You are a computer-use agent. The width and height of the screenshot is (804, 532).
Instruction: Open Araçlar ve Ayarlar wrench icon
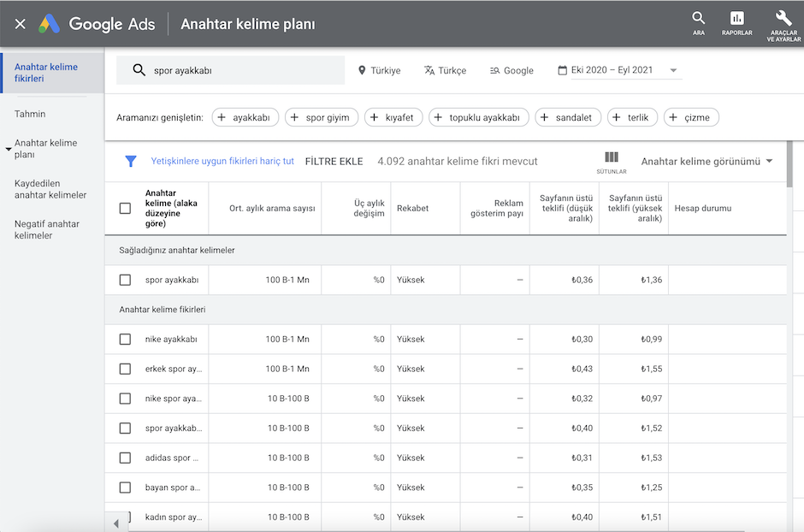click(x=782, y=19)
